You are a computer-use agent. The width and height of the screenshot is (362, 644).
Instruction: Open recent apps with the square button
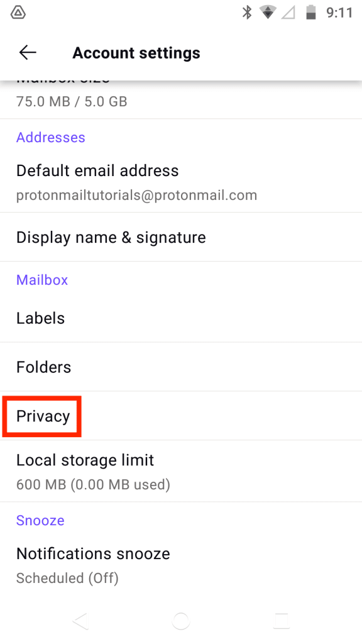(281, 620)
